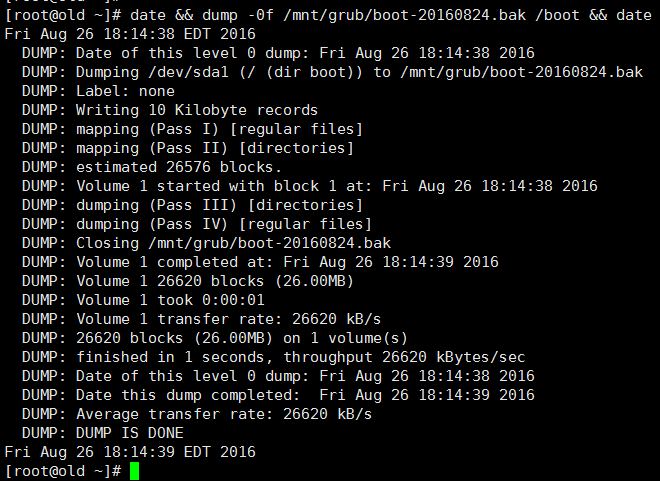Click the final '[root@old ~]#' prompt text

click(x=63, y=471)
